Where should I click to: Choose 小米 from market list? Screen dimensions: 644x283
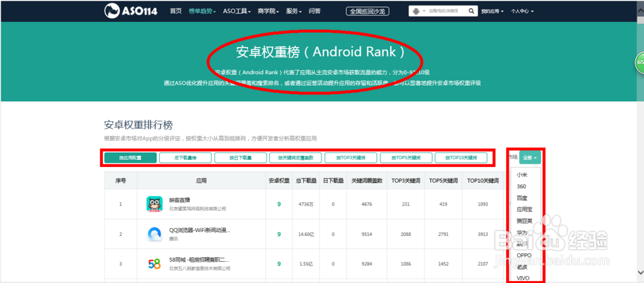[522, 175]
